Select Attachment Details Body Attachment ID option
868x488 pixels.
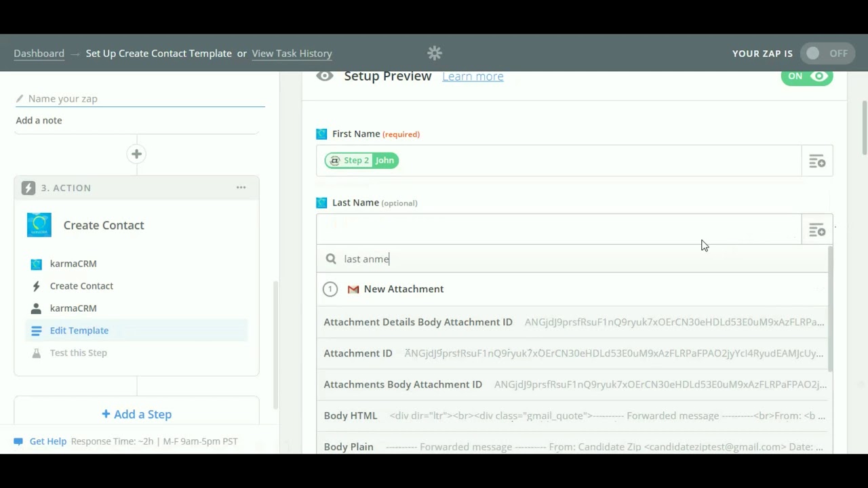coord(572,322)
